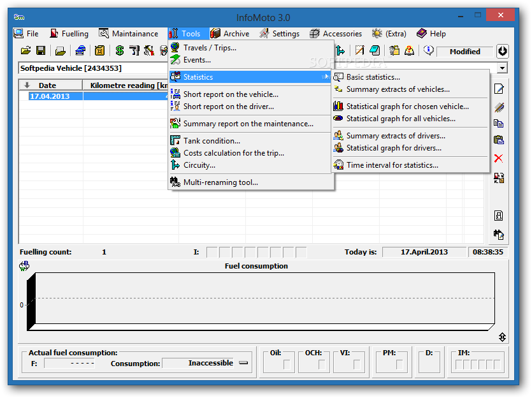Expand the Statistics submenu arrow
This screenshot has width=532, height=398.
(x=326, y=77)
